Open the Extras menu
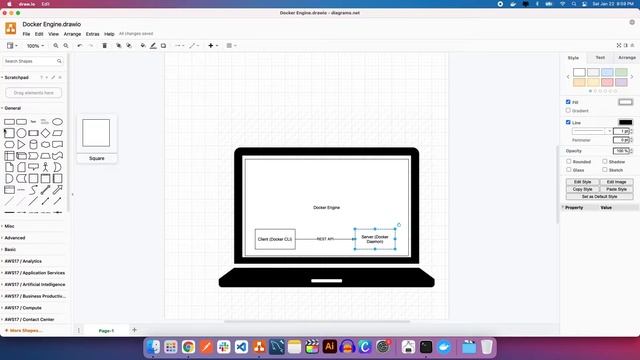 92,34
